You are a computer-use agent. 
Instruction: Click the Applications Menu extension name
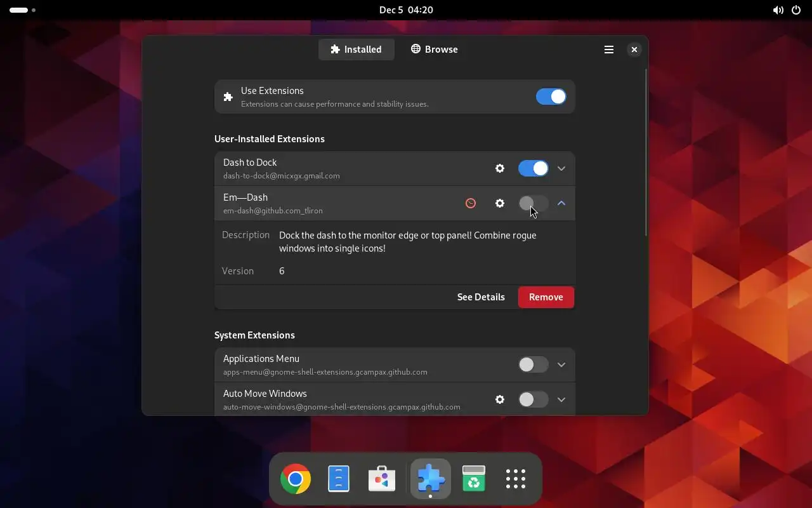click(x=261, y=359)
